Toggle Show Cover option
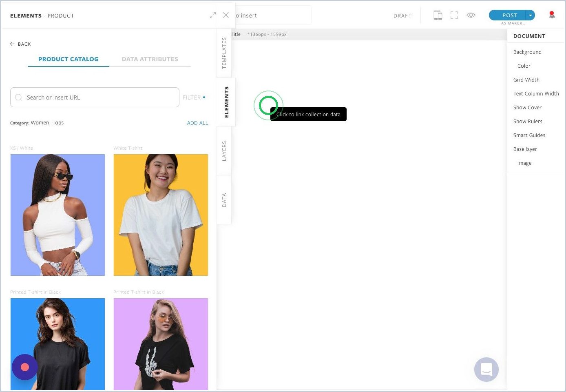The width and height of the screenshot is (566, 392). (527, 108)
